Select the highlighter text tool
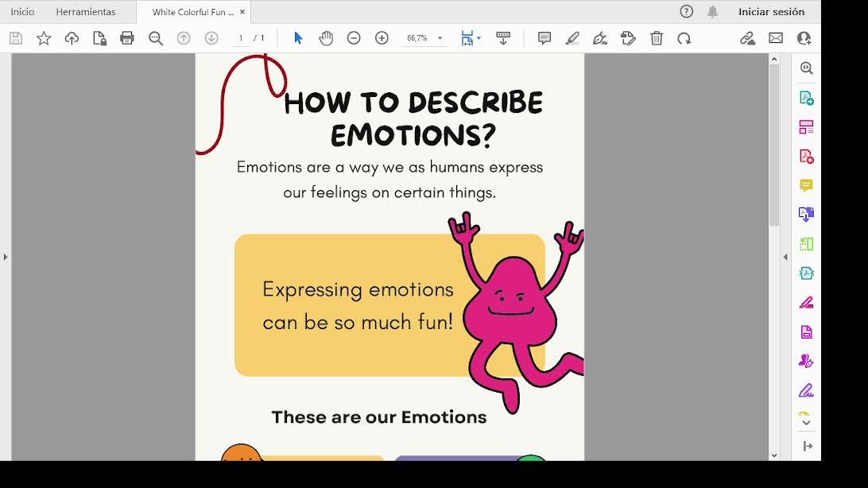The height and width of the screenshot is (488, 868). 572,38
